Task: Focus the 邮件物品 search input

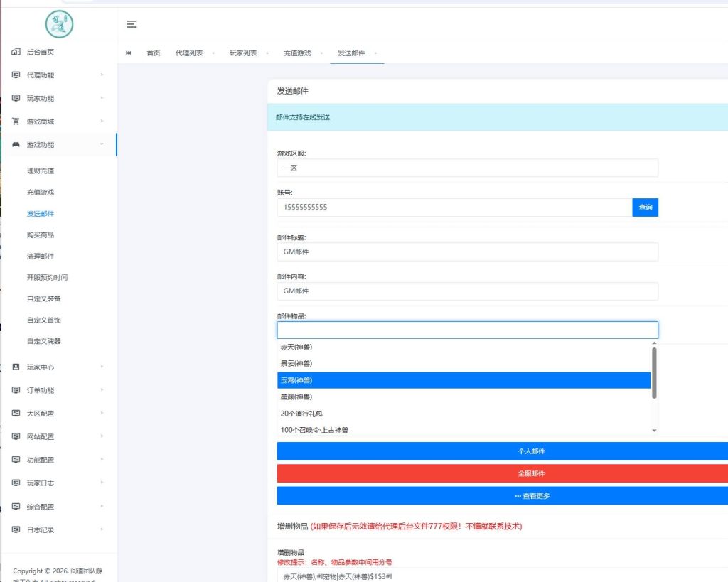Action: point(468,330)
